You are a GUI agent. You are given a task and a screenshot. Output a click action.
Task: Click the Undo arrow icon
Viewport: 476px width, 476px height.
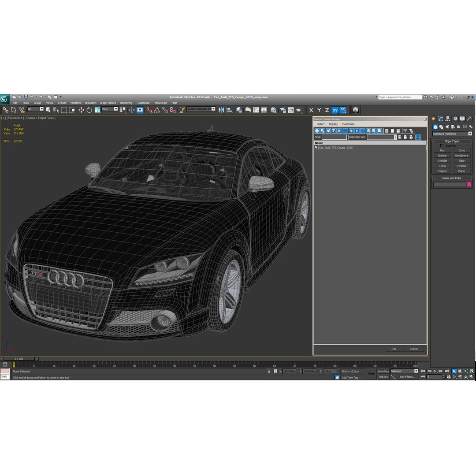[x=32, y=97]
